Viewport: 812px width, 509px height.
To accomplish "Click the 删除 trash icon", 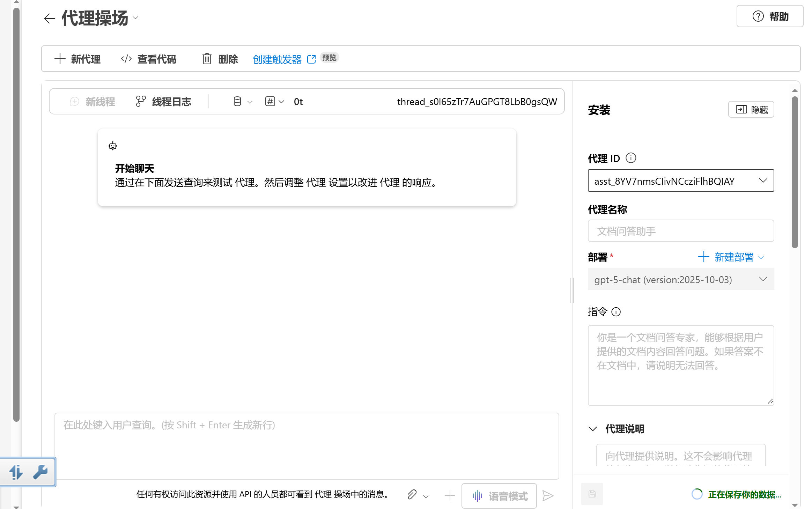I will (x=207, y=59).
